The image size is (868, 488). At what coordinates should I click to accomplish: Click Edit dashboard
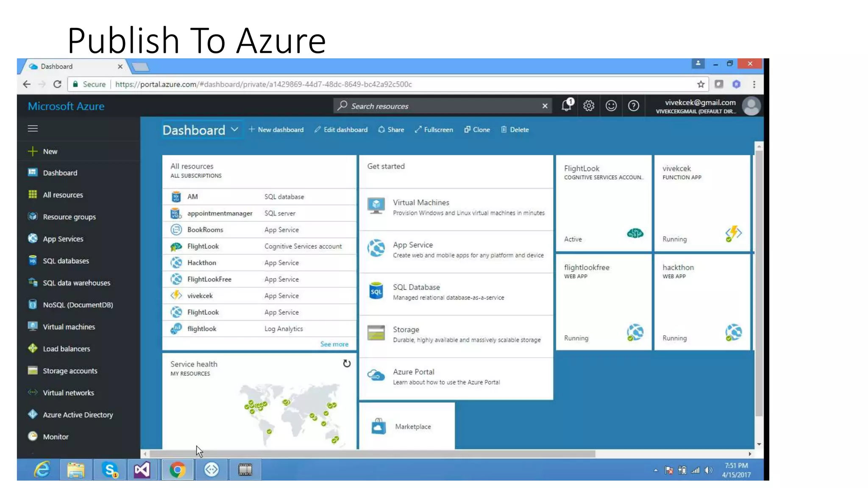click(x=341, y=130)
